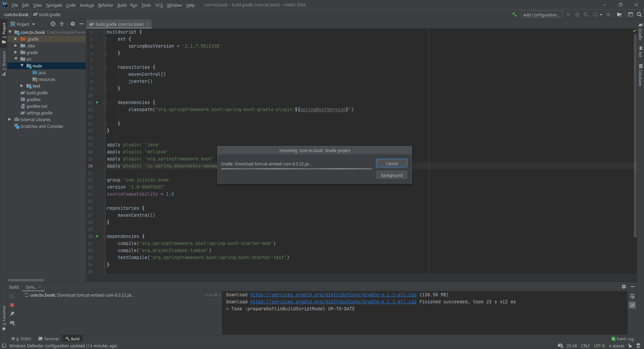This screenshot has width=644, height=349.
Task: Open Project panel settings gear
Action: [x=73, y=24]
